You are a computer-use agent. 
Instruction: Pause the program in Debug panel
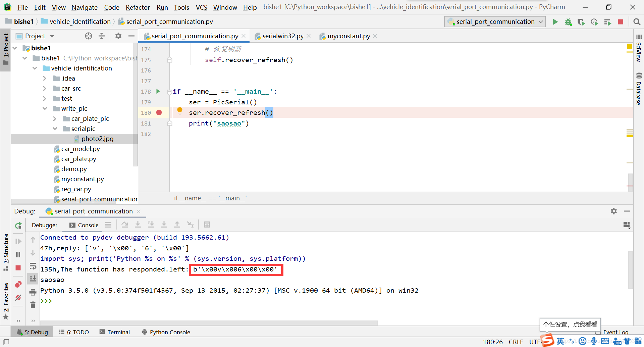[x=18, y=254]
